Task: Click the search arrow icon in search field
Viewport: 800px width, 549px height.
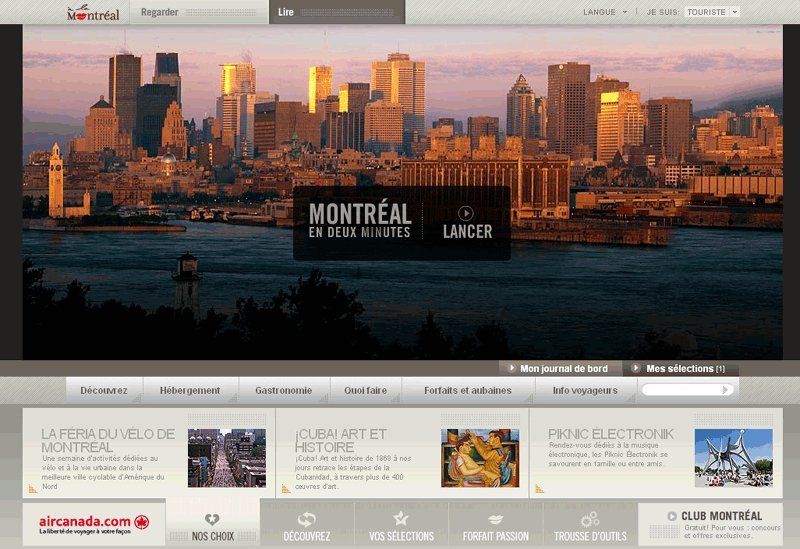Action: coord(726,390)
